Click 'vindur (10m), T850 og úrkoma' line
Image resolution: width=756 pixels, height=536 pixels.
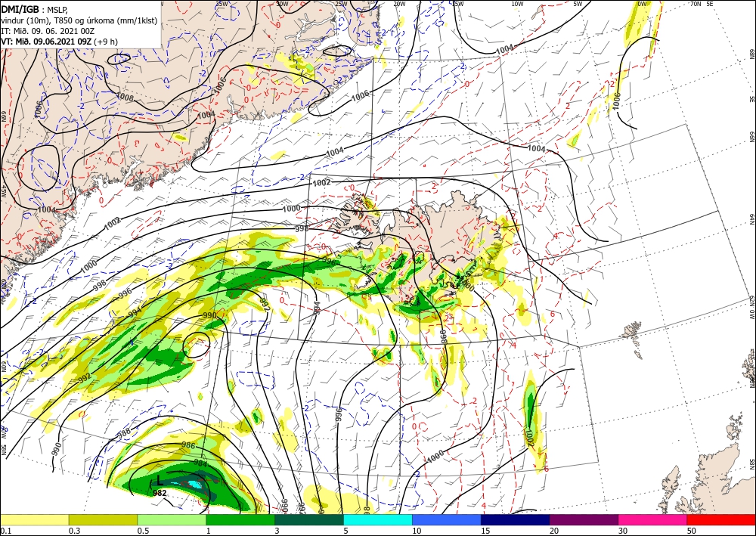[x=79, y=20]
